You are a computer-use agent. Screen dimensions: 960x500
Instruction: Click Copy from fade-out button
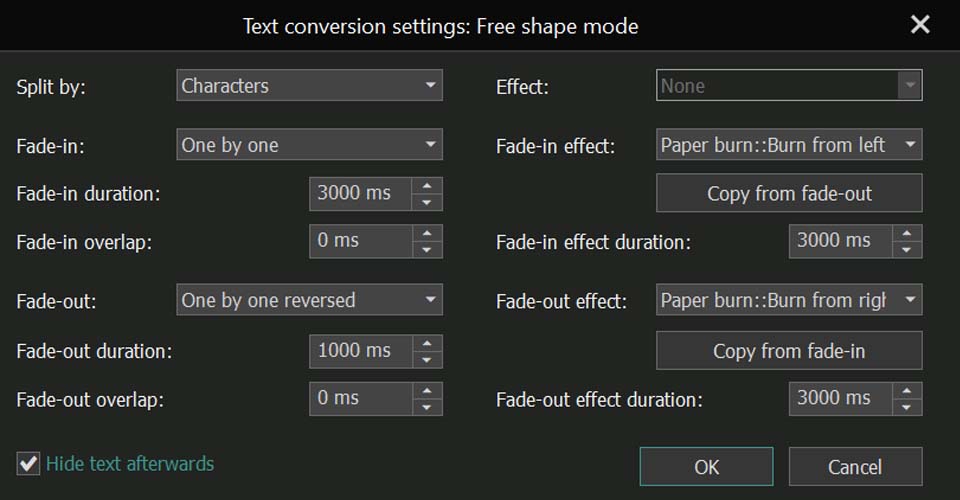click(x=789, y=193)
